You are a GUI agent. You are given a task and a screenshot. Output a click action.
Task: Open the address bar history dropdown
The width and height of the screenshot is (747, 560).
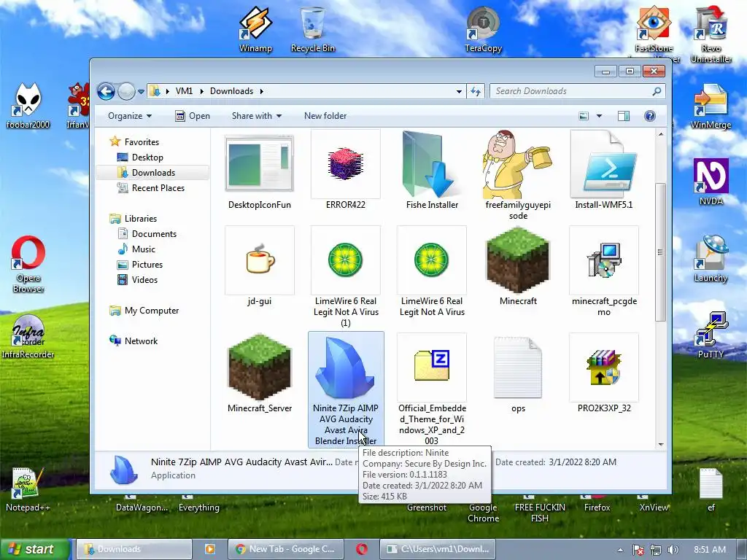(459, 91)
